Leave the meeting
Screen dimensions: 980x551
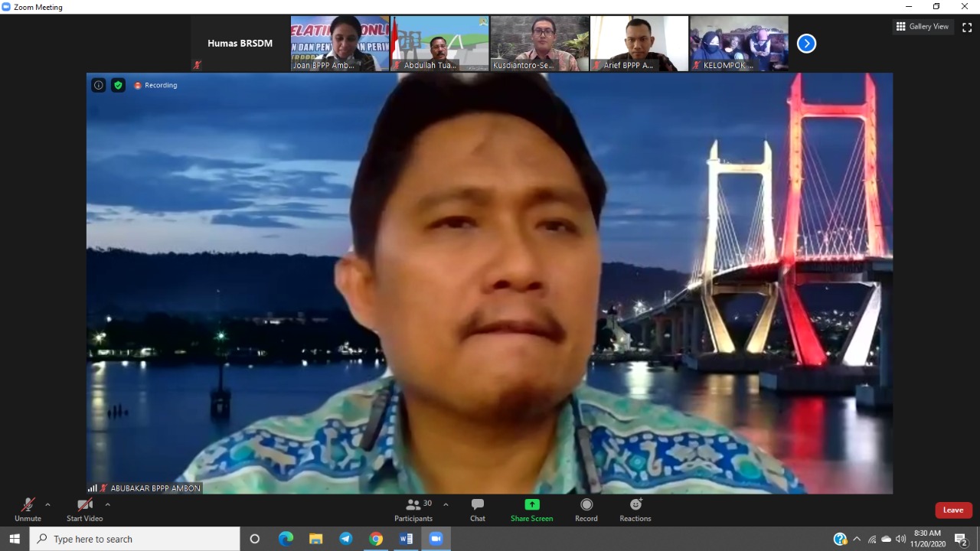(x=953, y=510)
